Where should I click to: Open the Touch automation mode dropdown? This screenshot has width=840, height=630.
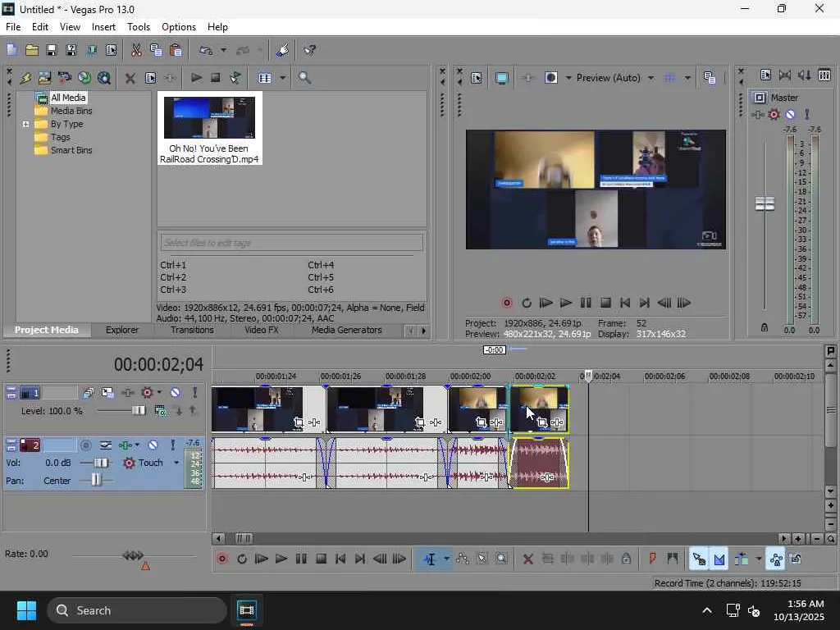pos(176,463)
